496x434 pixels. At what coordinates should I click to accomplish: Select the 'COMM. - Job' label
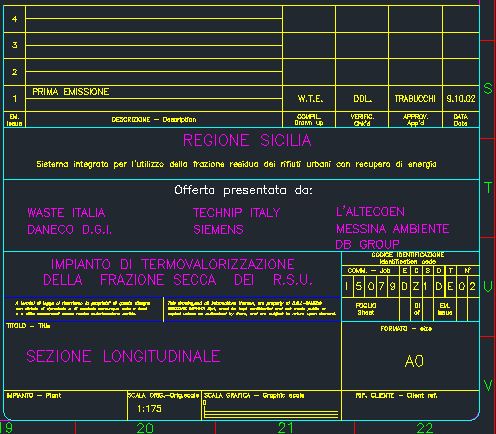coord(369,271)
